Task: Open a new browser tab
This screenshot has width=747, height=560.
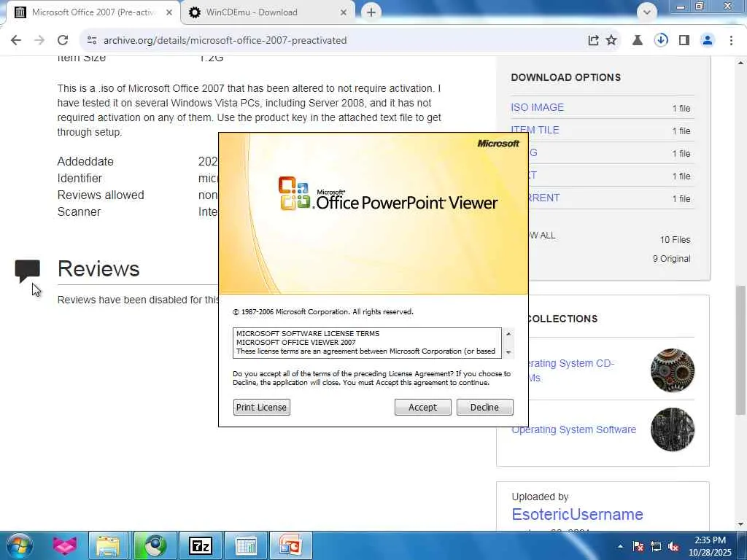Action: [x=371, y=12]
